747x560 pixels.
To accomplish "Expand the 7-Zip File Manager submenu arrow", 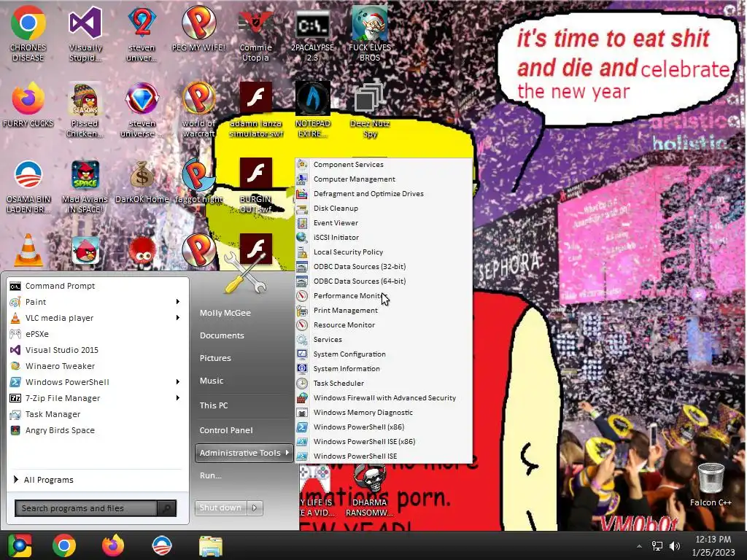I will pos(178,398).
